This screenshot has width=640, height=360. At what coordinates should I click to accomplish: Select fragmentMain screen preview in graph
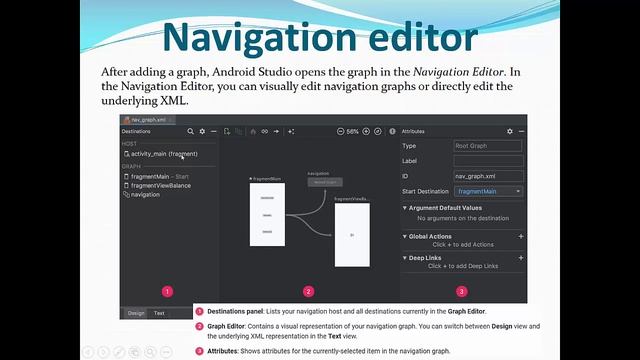click(267, 215)
